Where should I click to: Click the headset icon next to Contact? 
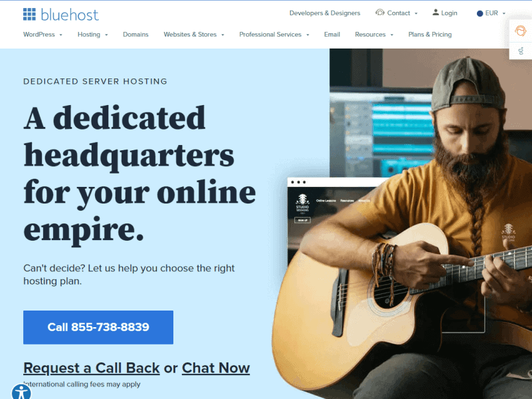click(x=380, y=13)
